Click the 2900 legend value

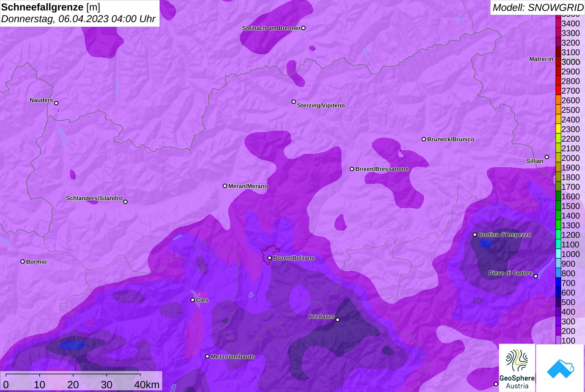coord(570,71)
